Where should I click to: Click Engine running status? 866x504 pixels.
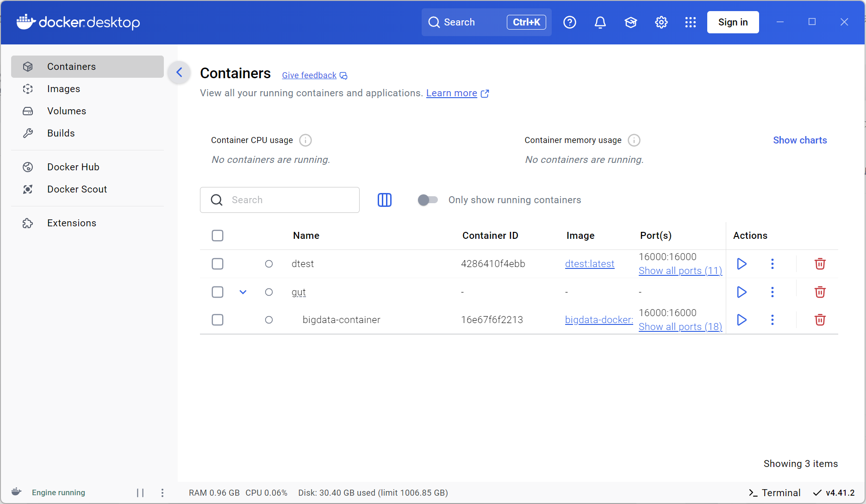(58, 492)
